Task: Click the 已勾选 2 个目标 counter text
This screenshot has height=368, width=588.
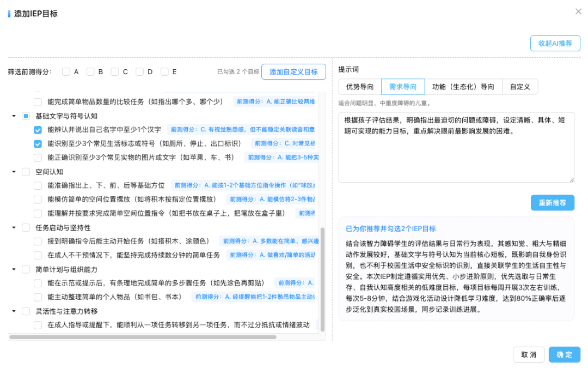Action: (x=238, y=72)
